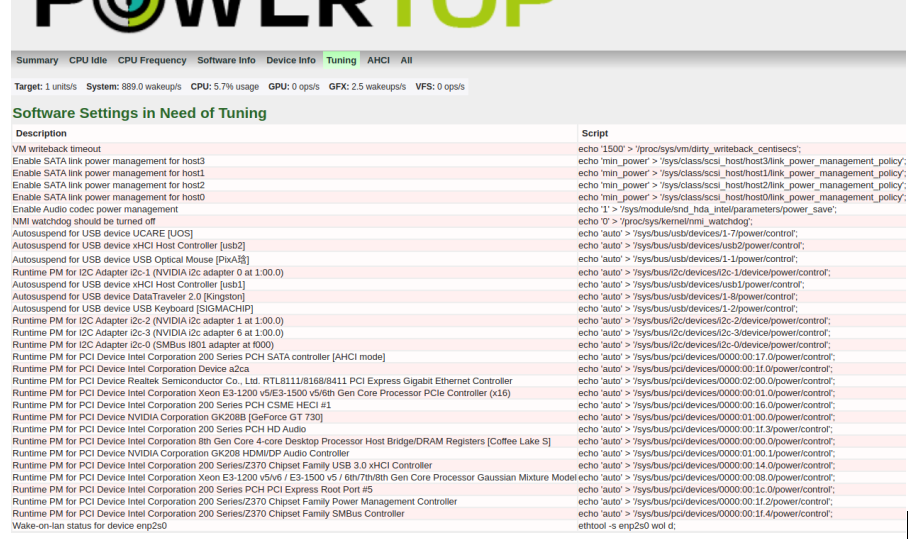Click the 'GPU: 0 ops/s' stat
Image resolution: width=908 pixels, height=541 pixels.
click(x=294, y=87)
